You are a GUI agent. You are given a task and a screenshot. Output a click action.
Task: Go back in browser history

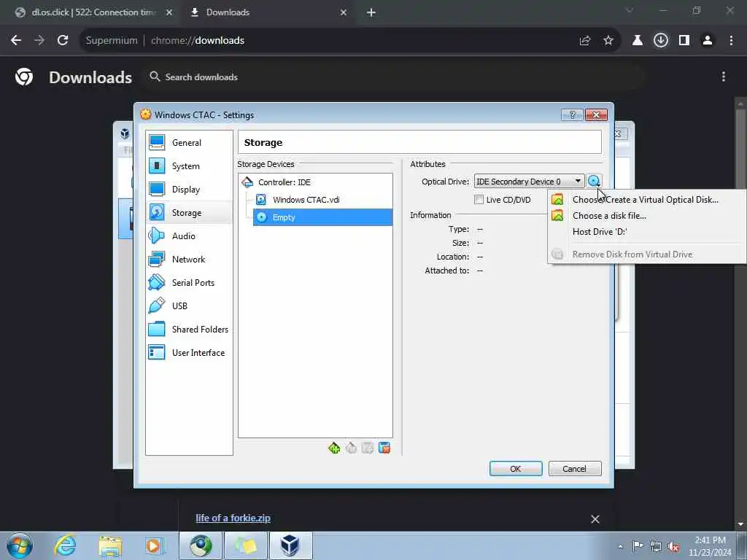(16, 40)
